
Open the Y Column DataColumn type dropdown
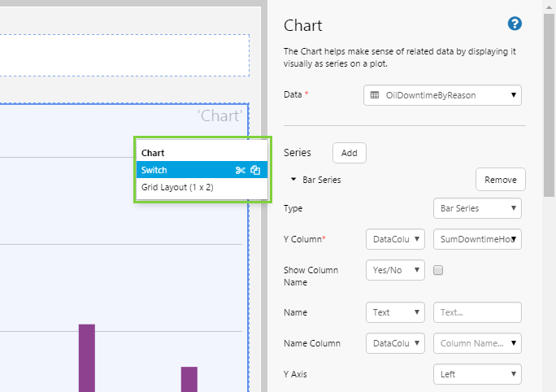pos(395,239)
